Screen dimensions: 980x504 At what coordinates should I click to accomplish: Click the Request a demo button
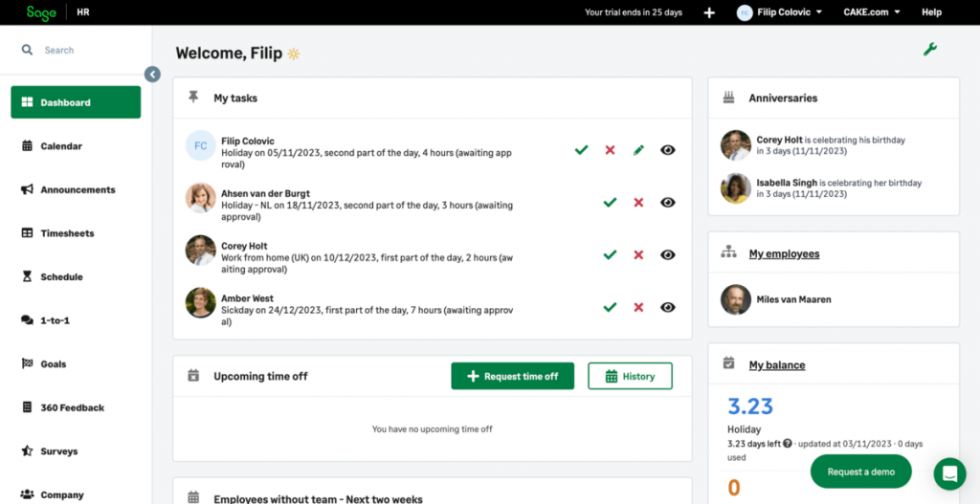coord(860,471)
